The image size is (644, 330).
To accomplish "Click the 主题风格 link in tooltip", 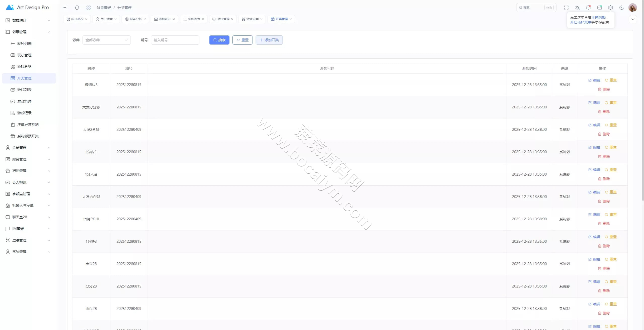I will tap(598, 17).
